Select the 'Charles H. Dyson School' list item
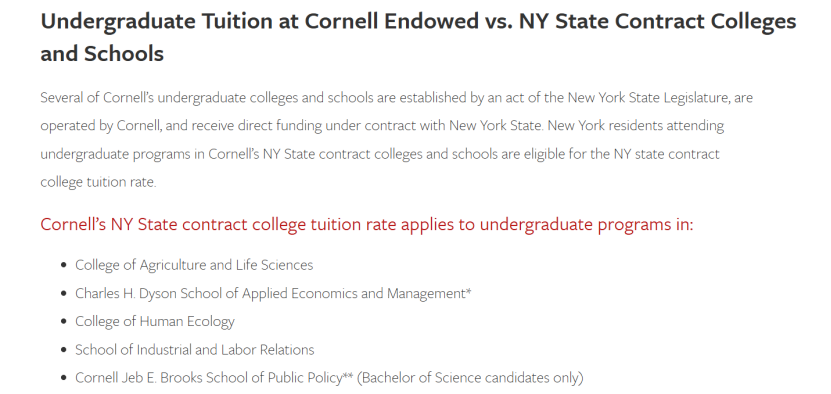Viewport: 831px width, 394px height. click(273, 293)
